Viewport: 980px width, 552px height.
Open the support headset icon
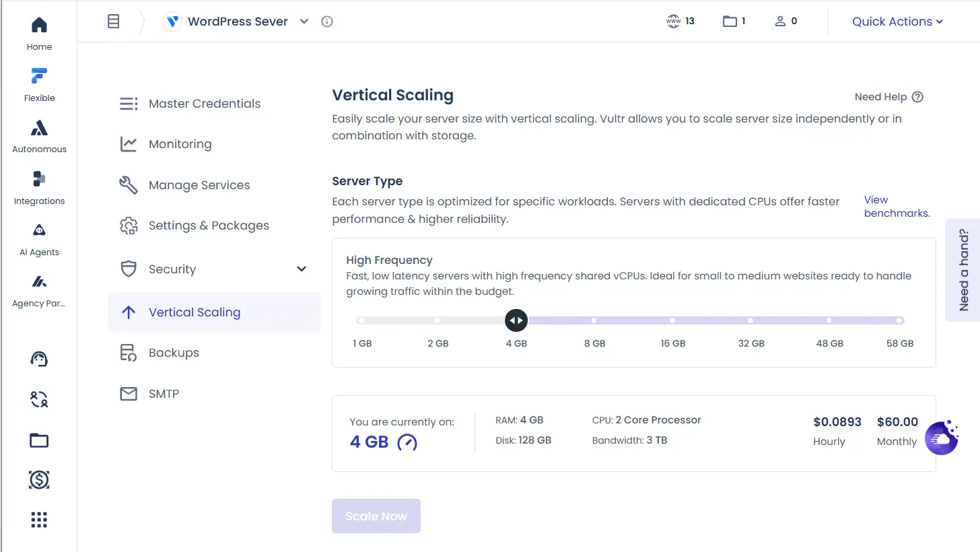[x=39, y=359]
